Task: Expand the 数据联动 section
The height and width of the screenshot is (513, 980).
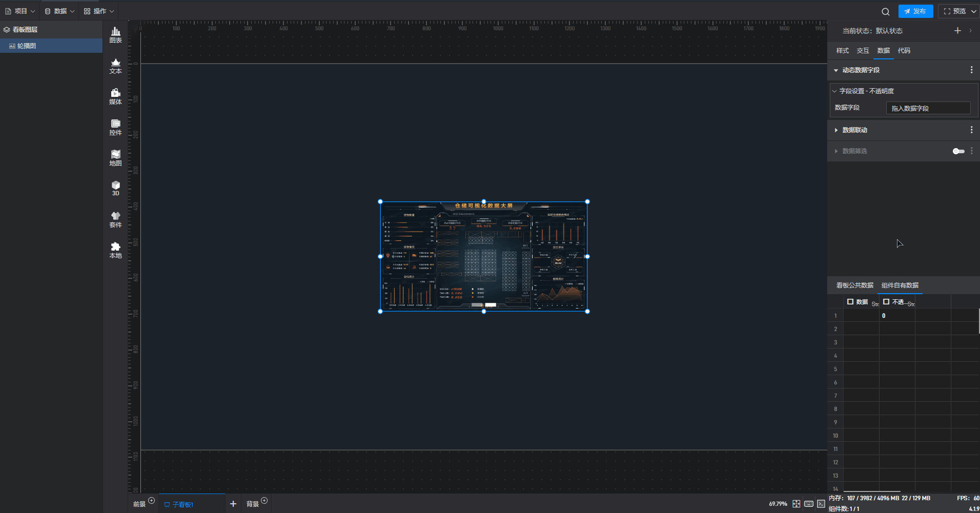Action: tap(836, 130)
